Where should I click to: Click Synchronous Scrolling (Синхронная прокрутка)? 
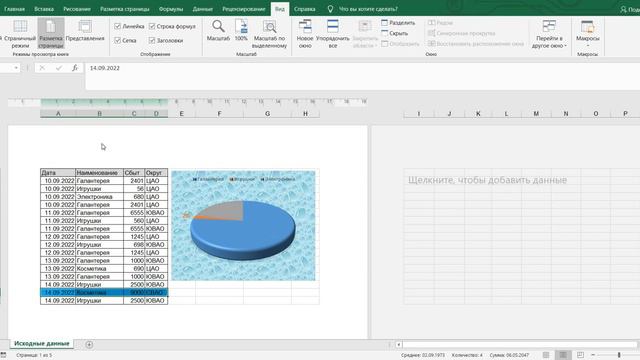462,33
